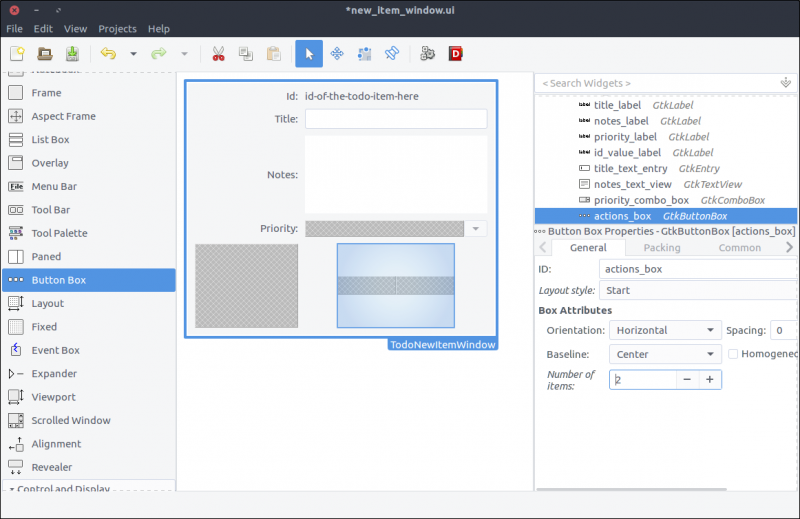The width and height of the screenshot is (800, 519).
Task: Click the New file toolbar icon
Action: pyautogui.click(x=17, y=54)
